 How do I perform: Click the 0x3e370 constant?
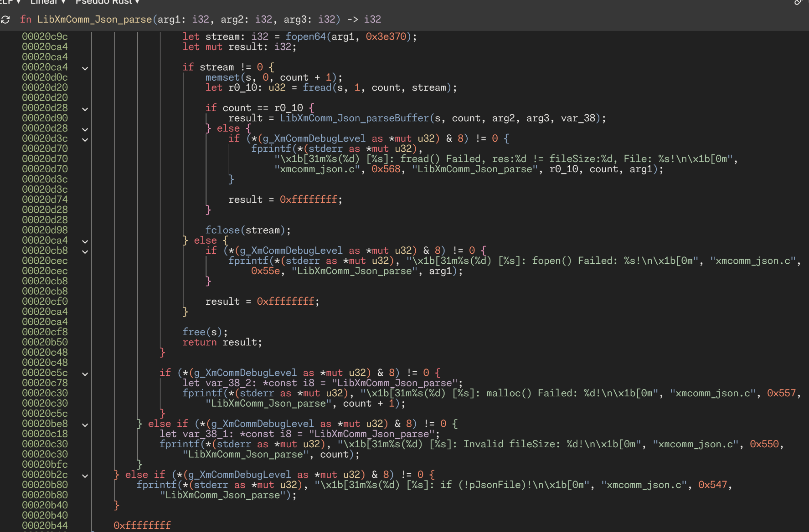[386, 36]
